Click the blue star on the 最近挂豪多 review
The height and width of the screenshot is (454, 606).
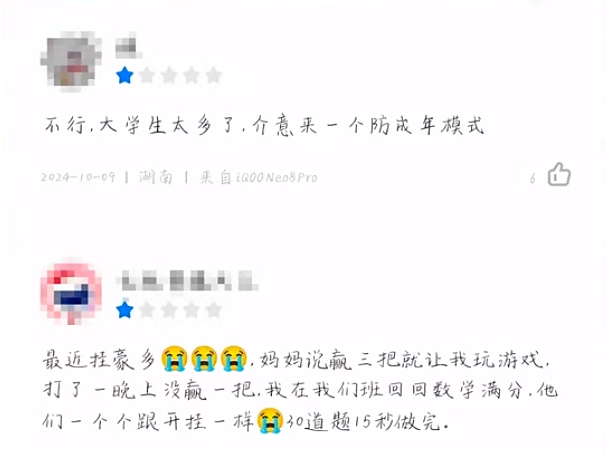[x=124, y=310]
